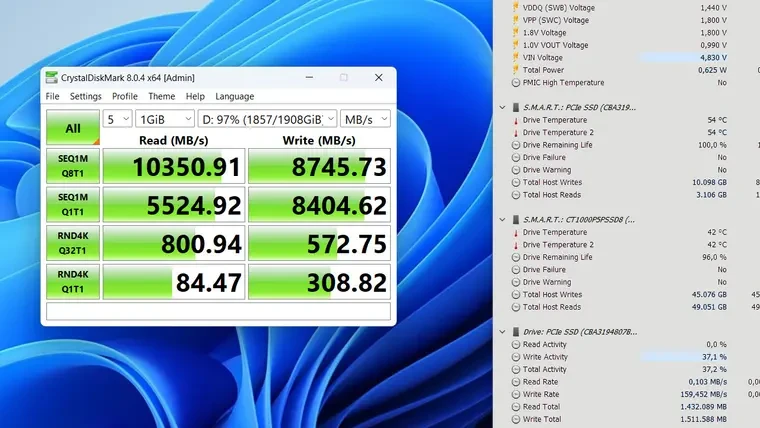Collapse the Drive: PCIe SSD section
The image size is (760, 428).
pyautogui.click(x=502, y=332)
